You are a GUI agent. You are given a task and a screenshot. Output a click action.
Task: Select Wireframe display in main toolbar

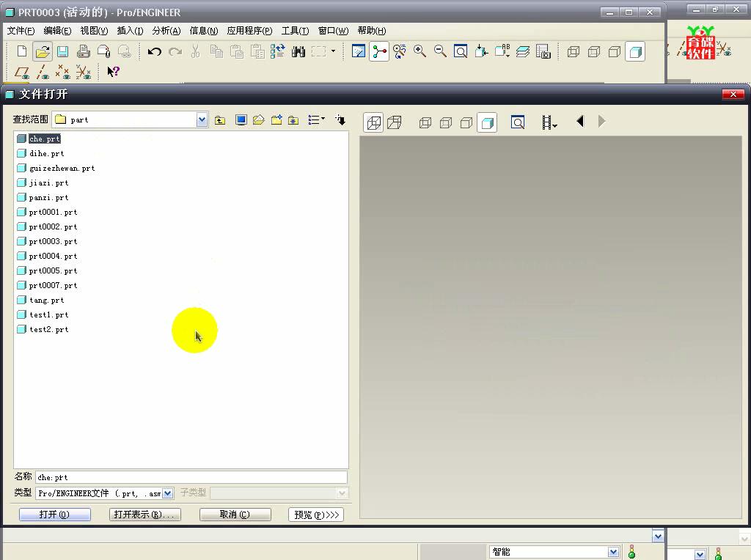pyautogui.click(x=574, y=51)
